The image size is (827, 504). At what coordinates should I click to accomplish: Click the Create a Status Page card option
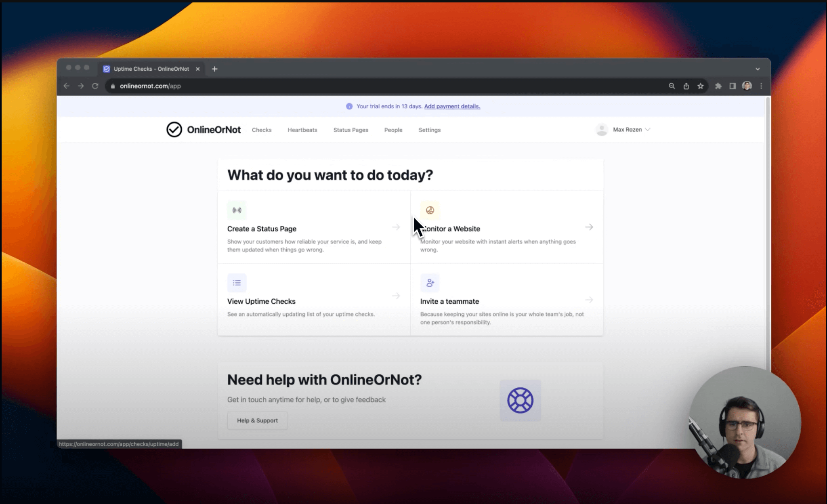point(314,229)
